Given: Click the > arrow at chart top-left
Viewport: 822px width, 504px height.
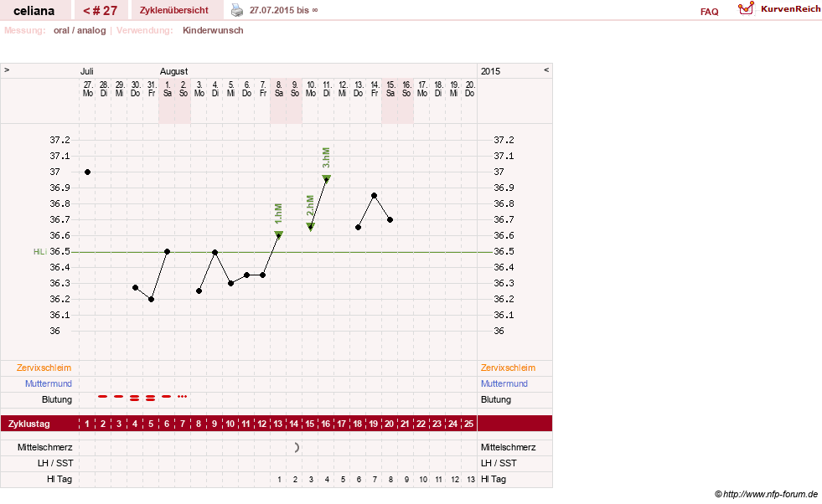Looking at the screenshot, I should [7, 69].
